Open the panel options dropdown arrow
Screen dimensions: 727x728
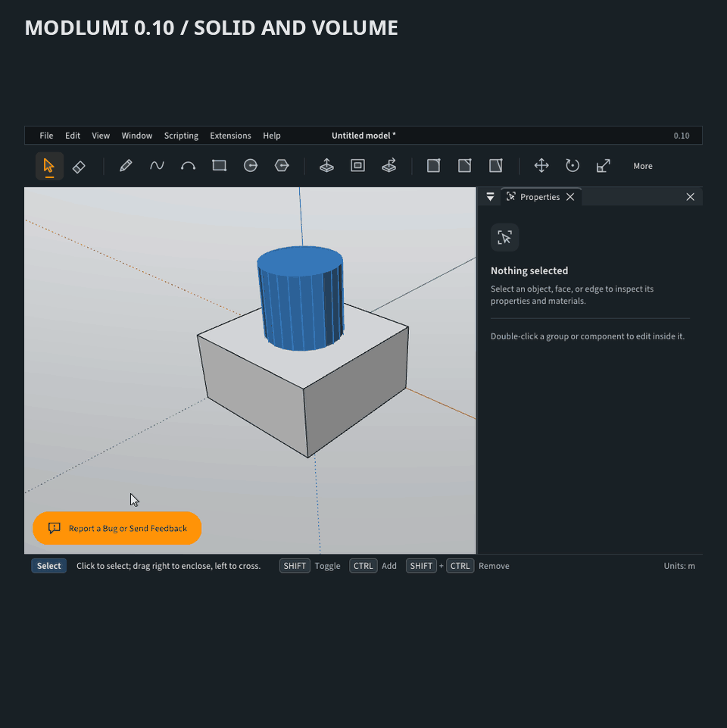(x=490, y=197)
